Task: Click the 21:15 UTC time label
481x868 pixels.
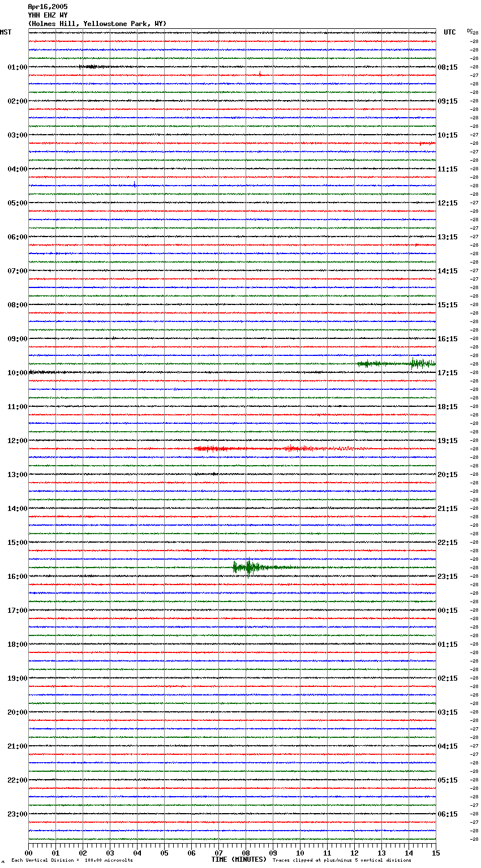Action: coord(448,509)
